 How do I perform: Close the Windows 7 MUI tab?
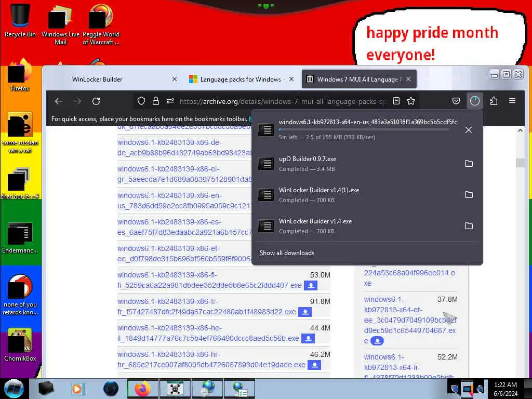click(x=408, y=79)
